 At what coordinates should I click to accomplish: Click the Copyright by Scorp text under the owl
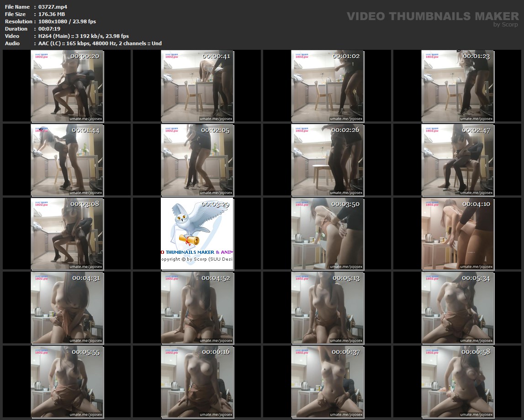pyautogui.click(x=197, y=259)
